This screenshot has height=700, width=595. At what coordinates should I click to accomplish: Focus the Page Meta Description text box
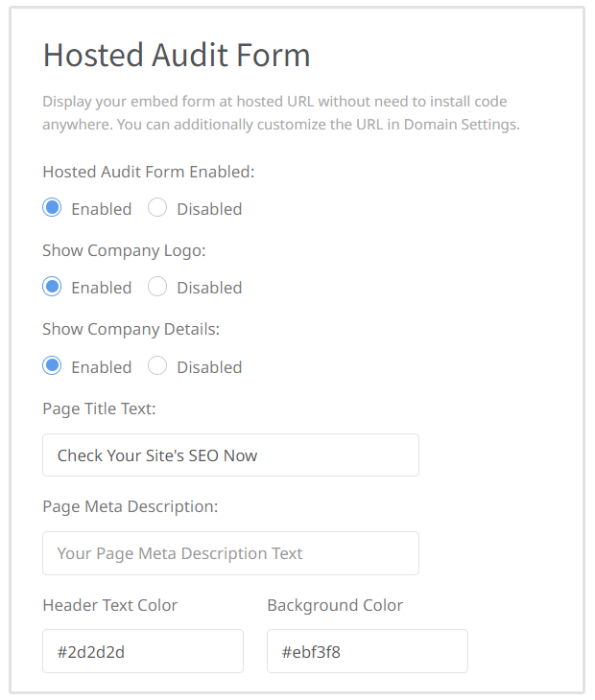click(230, 553)
